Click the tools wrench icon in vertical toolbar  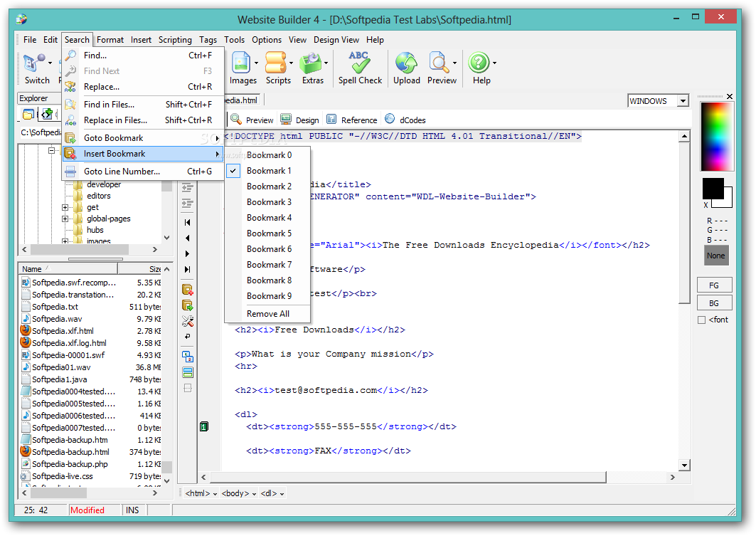[x=188, y=321]
